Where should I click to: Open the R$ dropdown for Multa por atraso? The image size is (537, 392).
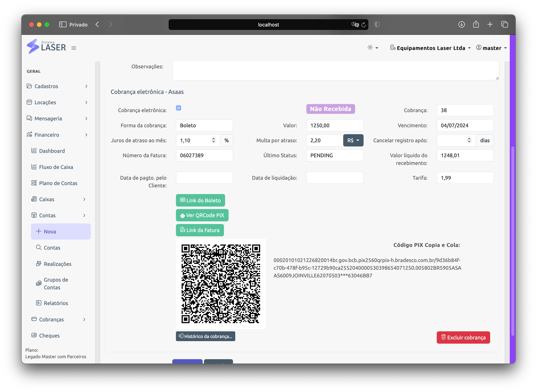click(353, 140)
